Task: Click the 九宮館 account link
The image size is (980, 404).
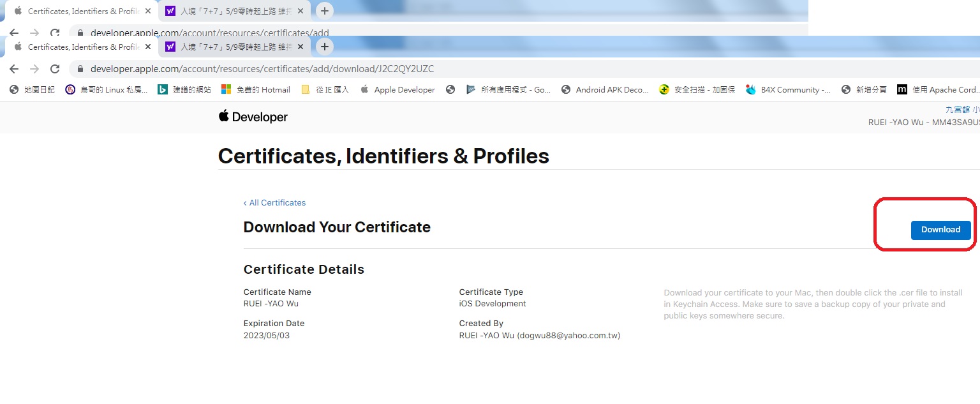Action: (962, 110)
